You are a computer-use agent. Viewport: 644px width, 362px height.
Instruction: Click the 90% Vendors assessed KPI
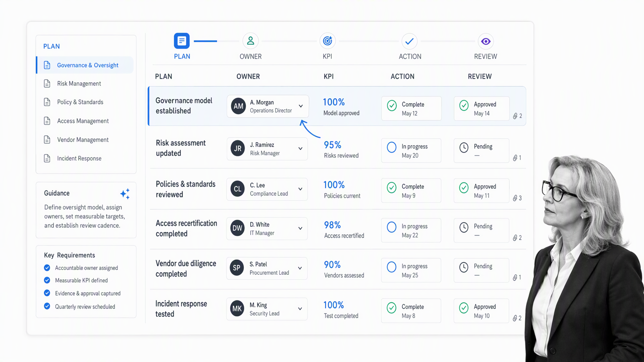tap(344, 269)
